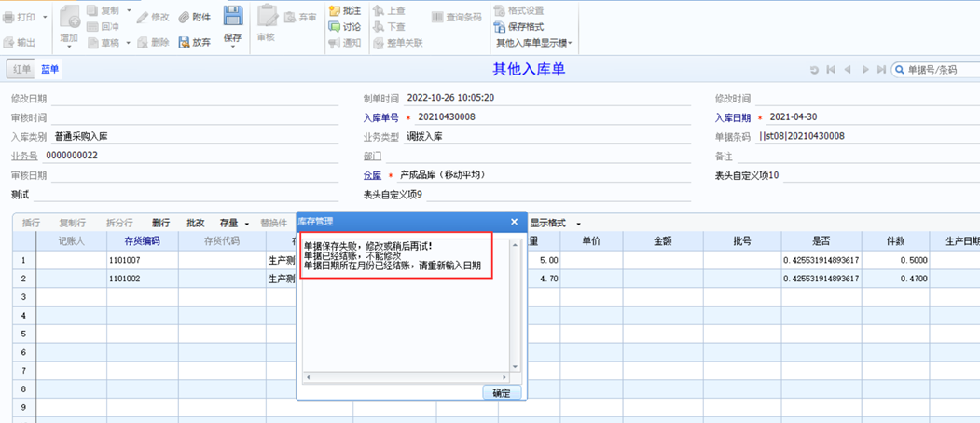
Task: Click the 业务号 label link
Action: [x=24, y=157]
